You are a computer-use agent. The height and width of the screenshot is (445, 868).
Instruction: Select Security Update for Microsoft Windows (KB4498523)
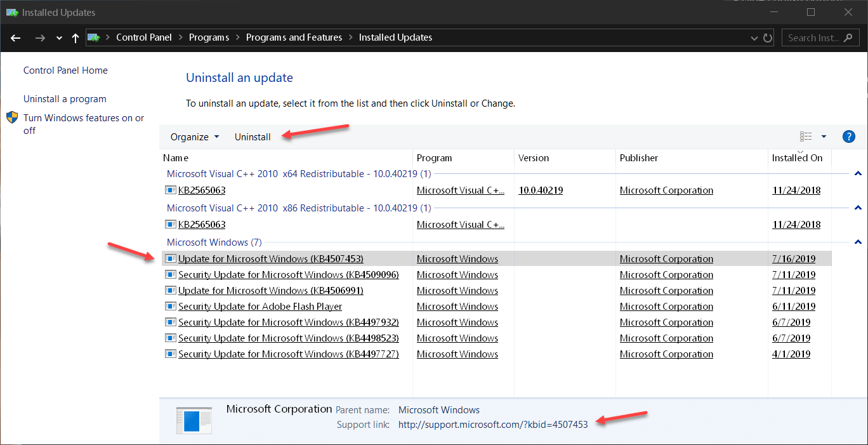pyautogui.click(x=289, y=338)
